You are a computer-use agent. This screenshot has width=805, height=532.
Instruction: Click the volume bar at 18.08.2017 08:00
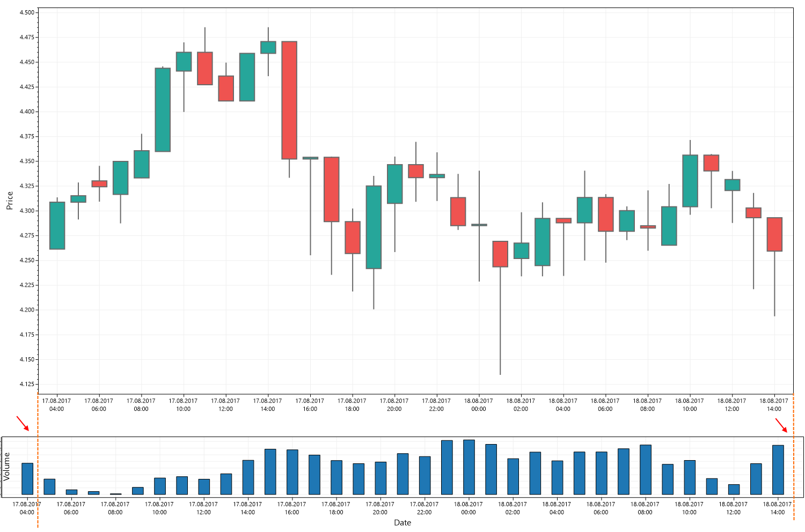645,470
